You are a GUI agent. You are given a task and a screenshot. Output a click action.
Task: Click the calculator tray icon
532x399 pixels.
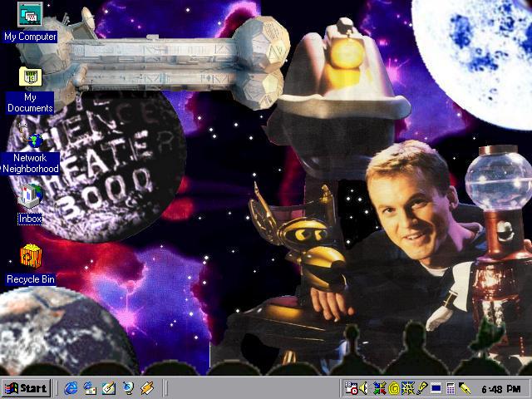(x=451, y=388)
